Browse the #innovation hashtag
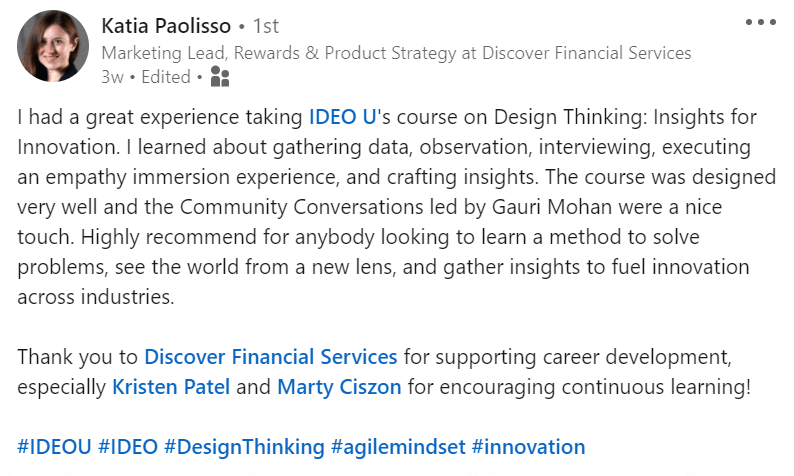The width and height of the screenshot is (794, 476). tap(528, 446)
